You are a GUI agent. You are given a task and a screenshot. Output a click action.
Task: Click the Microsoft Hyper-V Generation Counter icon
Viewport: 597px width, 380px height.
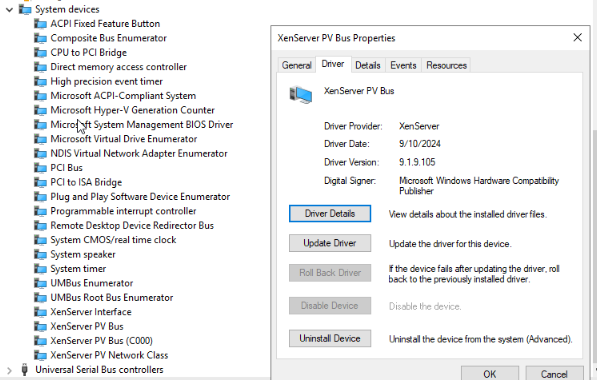(40, 110)
